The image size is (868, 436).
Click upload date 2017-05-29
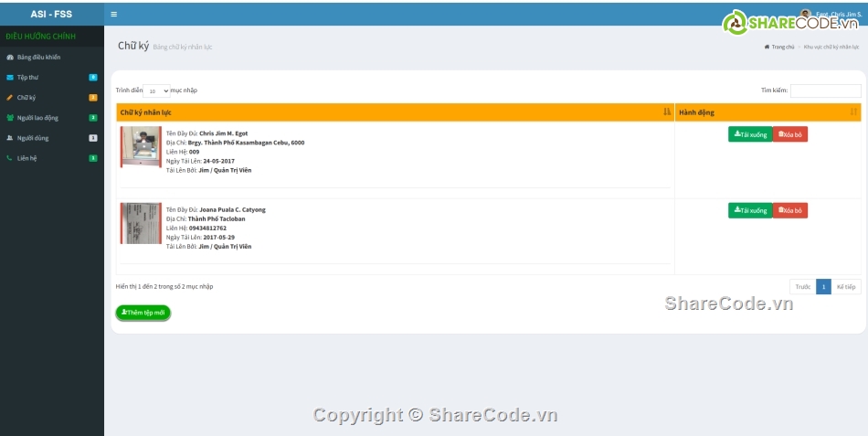(218, 238)
